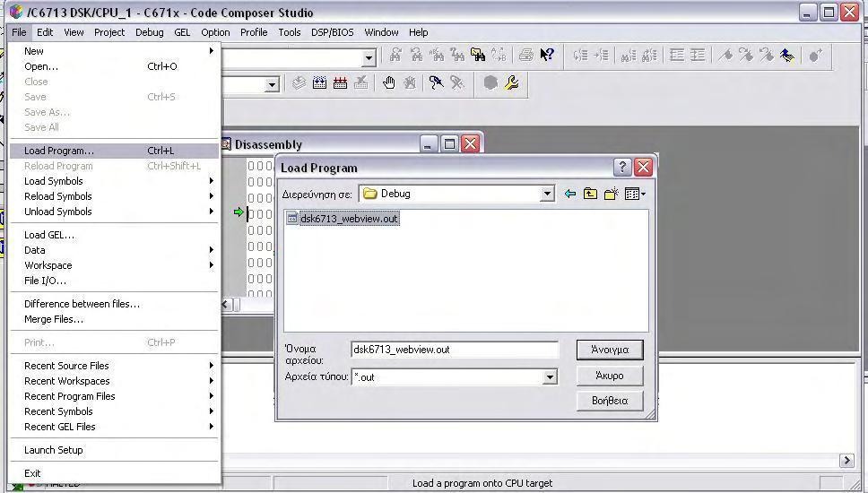The width and height of the screenshot is (868, 493).
Task: Select Load GEL... menu entry
Action: (x=114, y=235)
